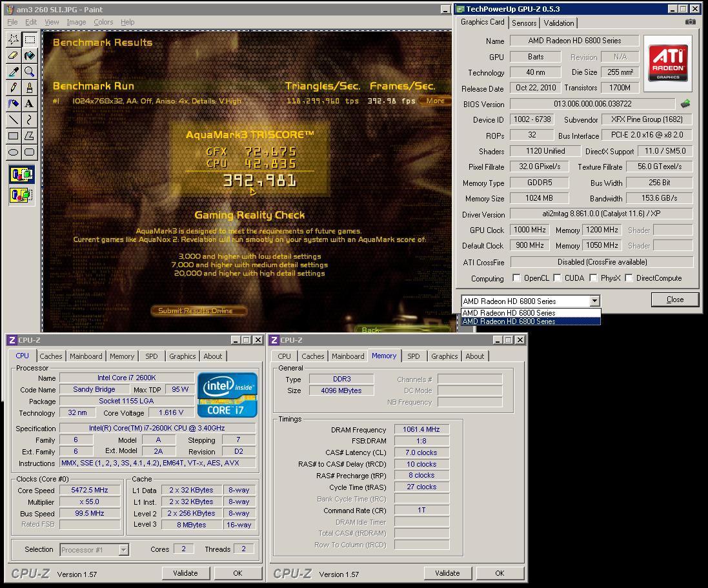Choose the Magnifier tool in Paint
708x588 pixels.
[30, 72]
